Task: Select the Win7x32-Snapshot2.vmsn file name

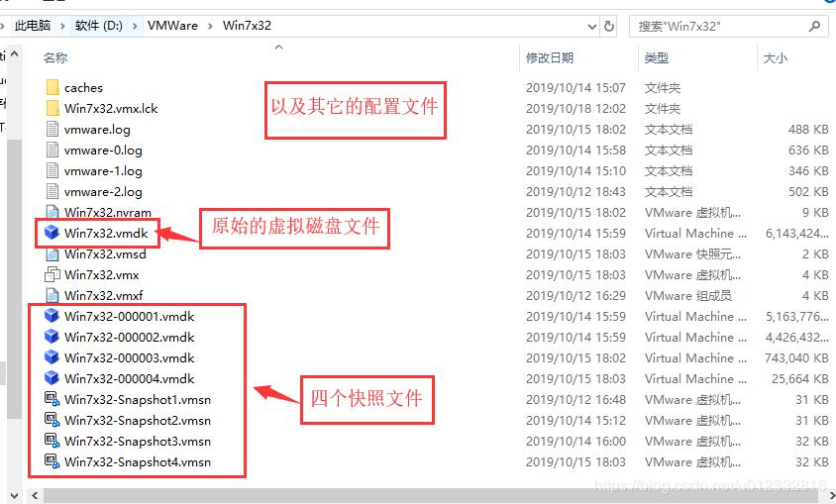Action: click(138, 421)
